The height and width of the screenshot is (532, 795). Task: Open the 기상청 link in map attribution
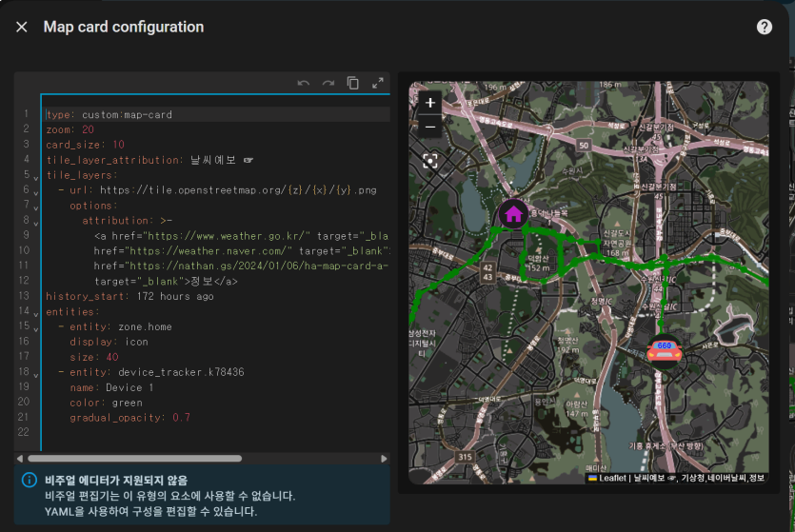692,478
